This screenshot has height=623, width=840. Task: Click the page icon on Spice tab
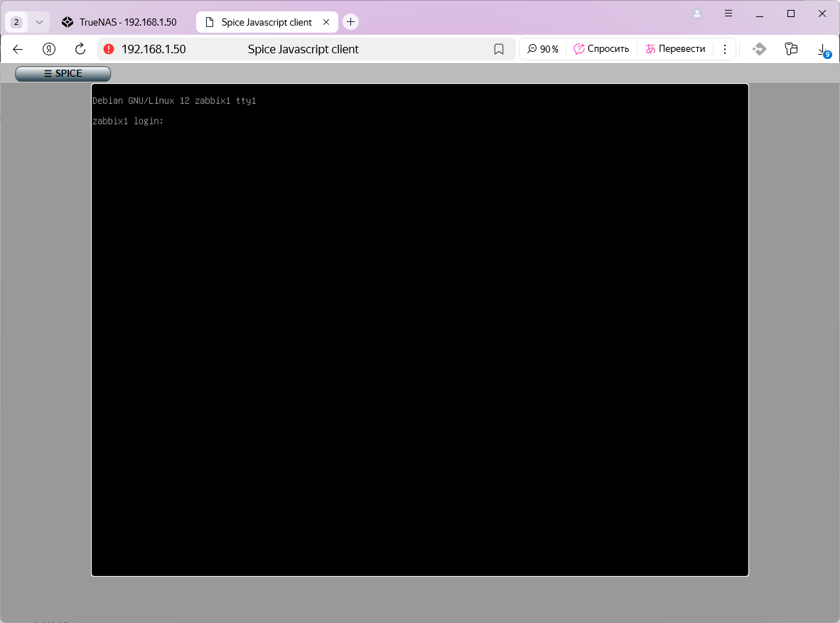tap(210, 22)
